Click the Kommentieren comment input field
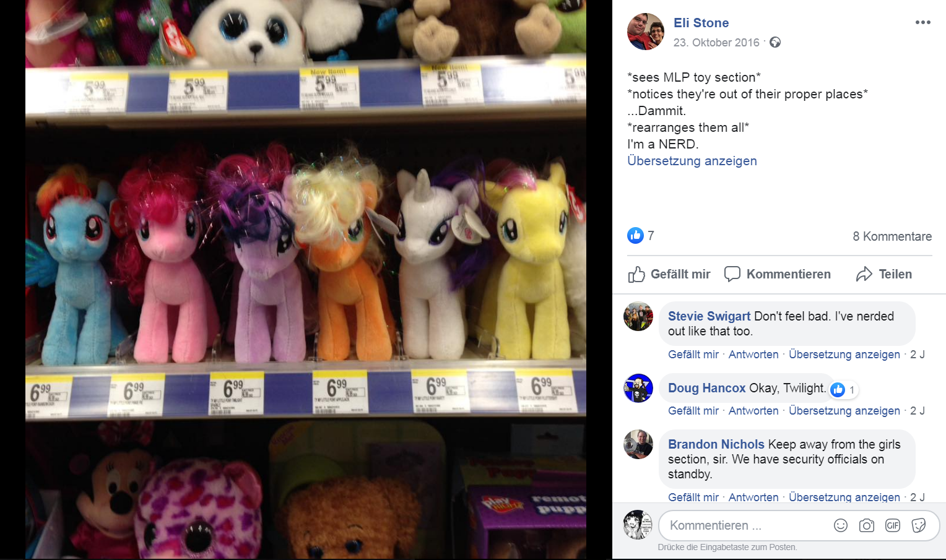 [x=746, y=525]
